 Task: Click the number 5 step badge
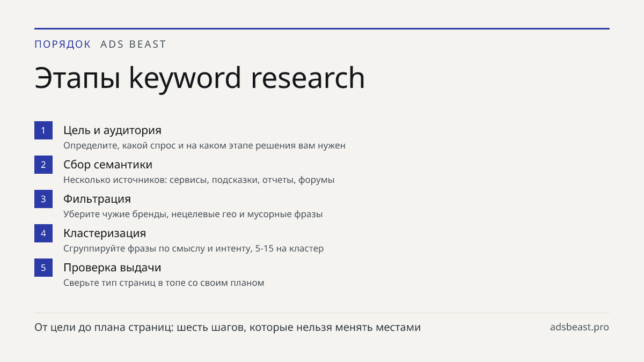point(43,268)
